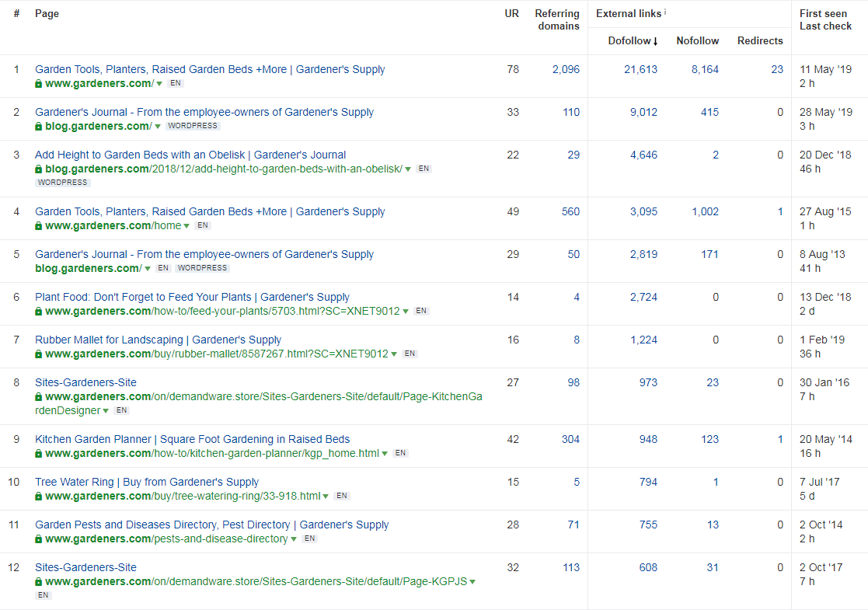The image size is (868, 610).
Task: Click the www.gardeners.com/home URL text
Action: 113,226
